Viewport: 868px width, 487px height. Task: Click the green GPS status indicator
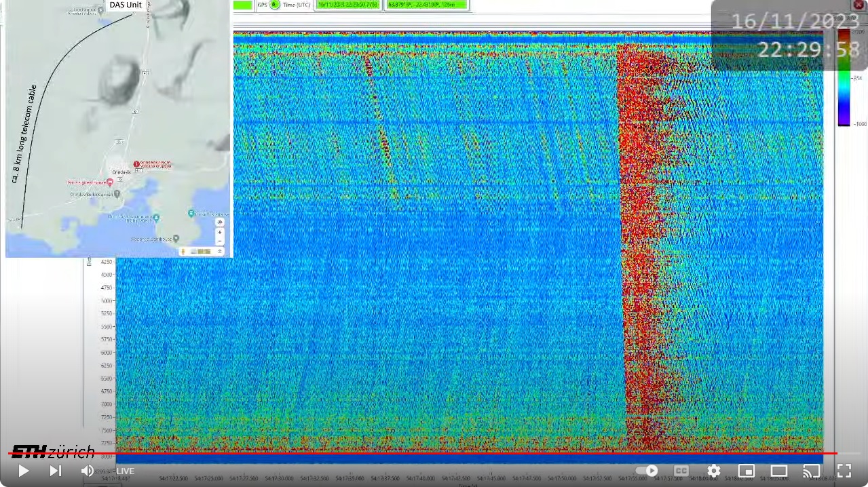coord(275,5)
